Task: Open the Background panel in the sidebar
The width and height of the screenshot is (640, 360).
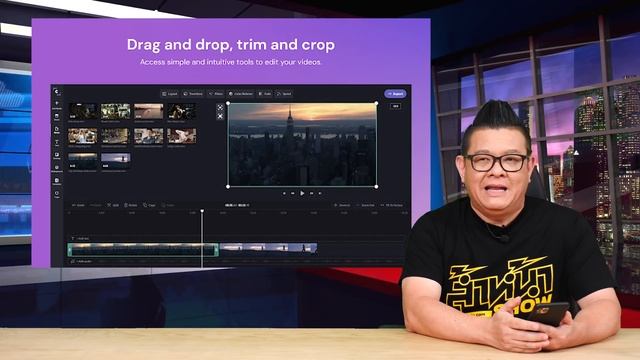Action: 57,168
